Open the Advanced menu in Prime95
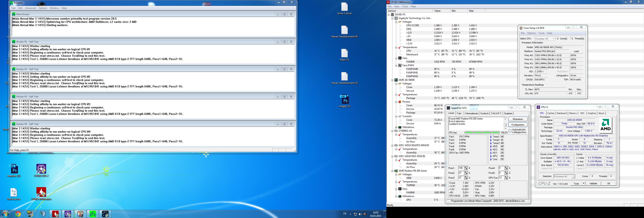 [x=30, y=8]
